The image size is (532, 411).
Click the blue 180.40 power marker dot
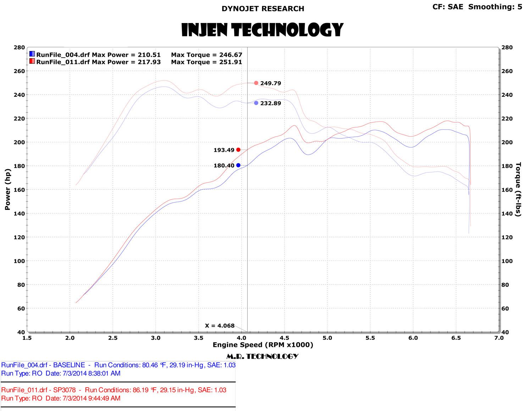[x=238, y=165]
